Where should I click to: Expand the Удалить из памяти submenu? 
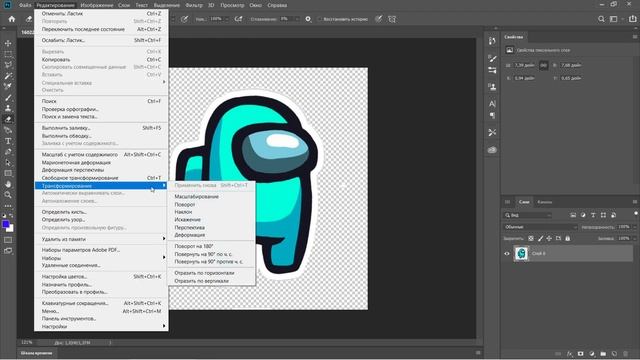point(101,239)
